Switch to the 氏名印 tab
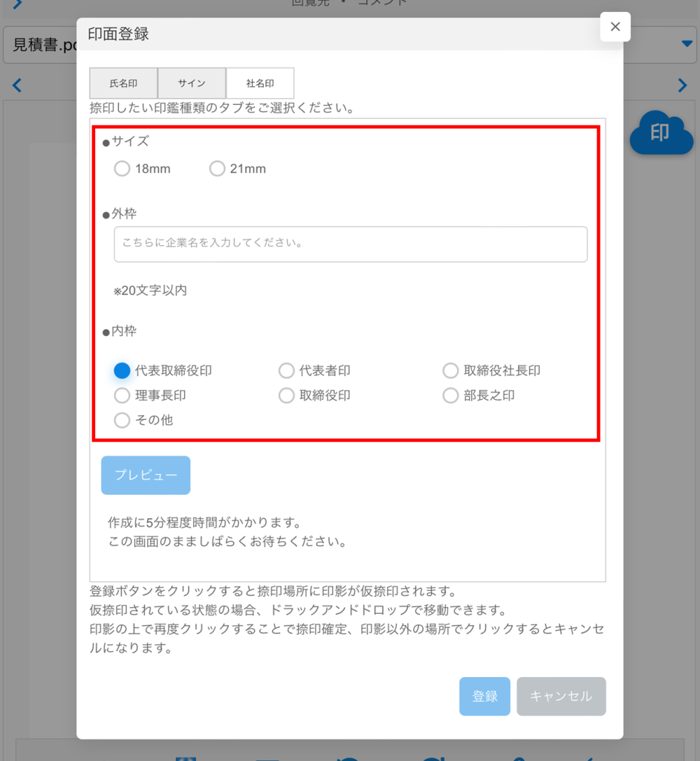Viewport: 700px width, 761px height. (123, 83)
